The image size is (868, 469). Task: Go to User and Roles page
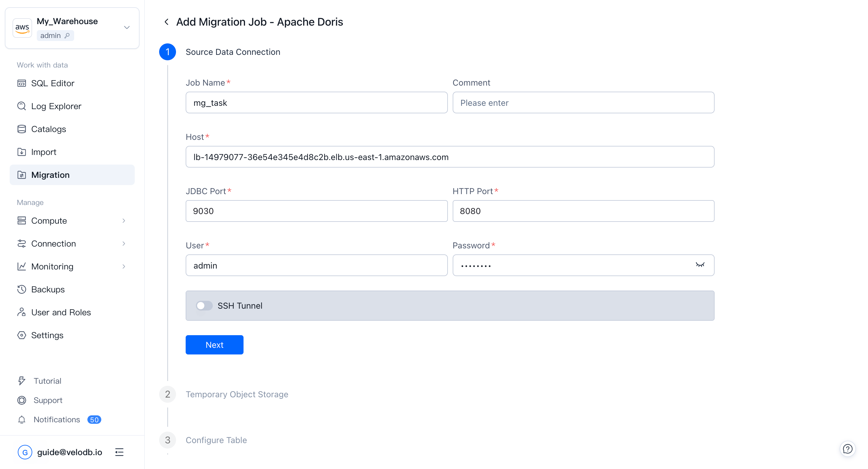tap(61, 312)
